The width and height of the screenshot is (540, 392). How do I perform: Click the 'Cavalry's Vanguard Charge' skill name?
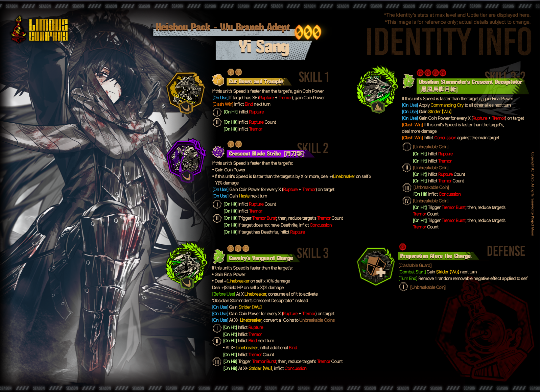click(x=261, y=258)
